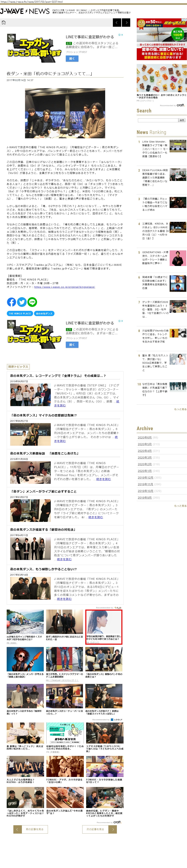187x868 pixels.
Task: Share the article on Twitter
Action: coord(22,302)
